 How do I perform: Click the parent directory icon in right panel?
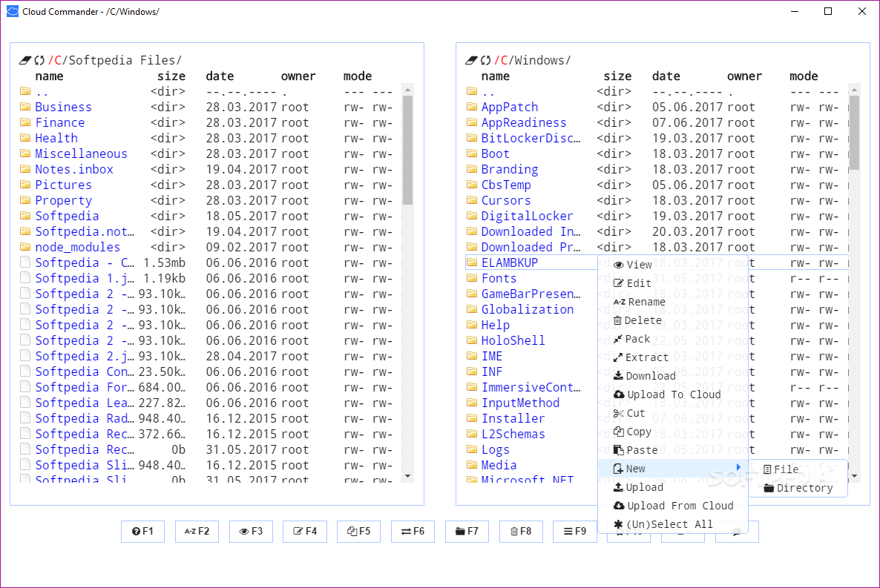471,91
